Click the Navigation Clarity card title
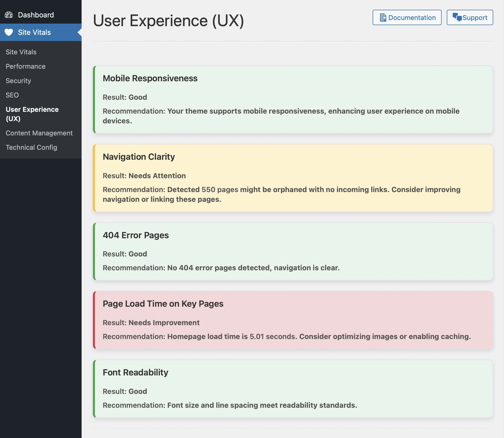 139,157
